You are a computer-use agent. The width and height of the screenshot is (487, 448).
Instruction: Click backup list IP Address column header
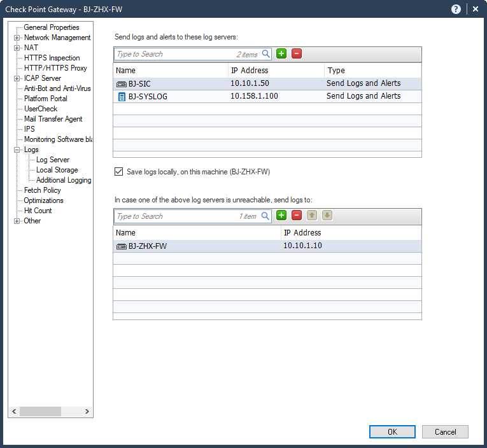click(x=351, y=233)
